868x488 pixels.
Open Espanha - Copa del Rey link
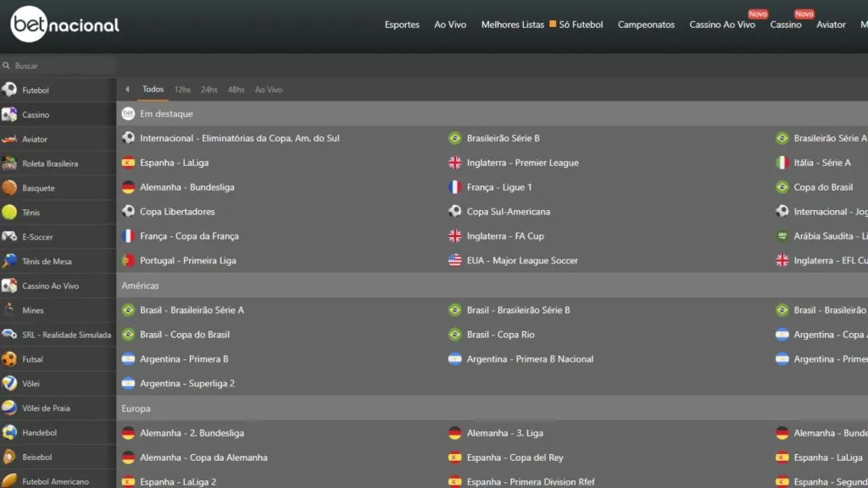pyautogui.click(x=515, y=457)
